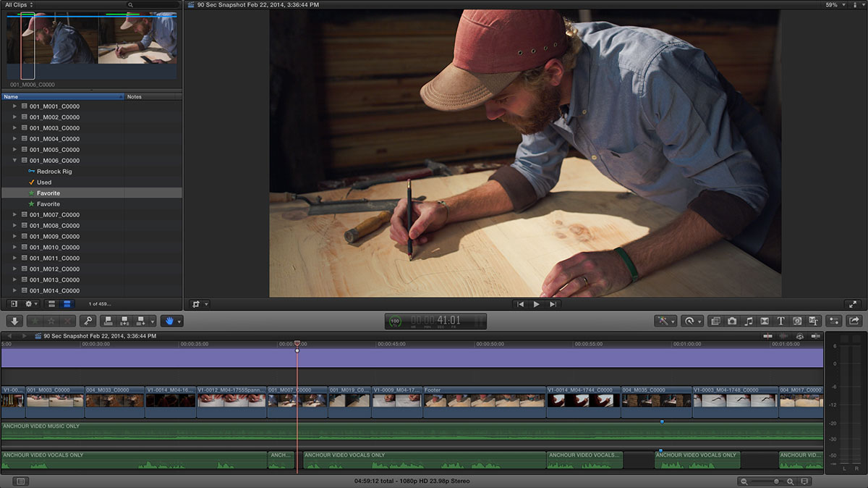Go forward in timeline history

tap(24, 336)
